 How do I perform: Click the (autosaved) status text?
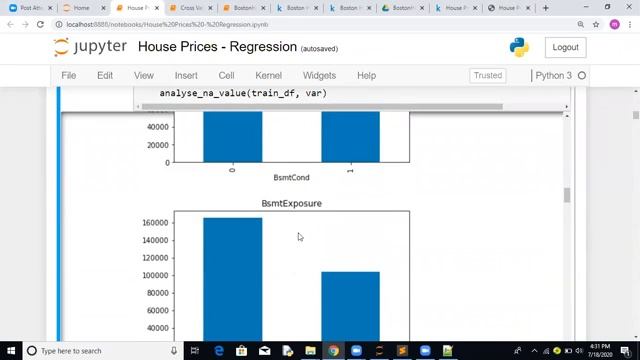point(319,49)
